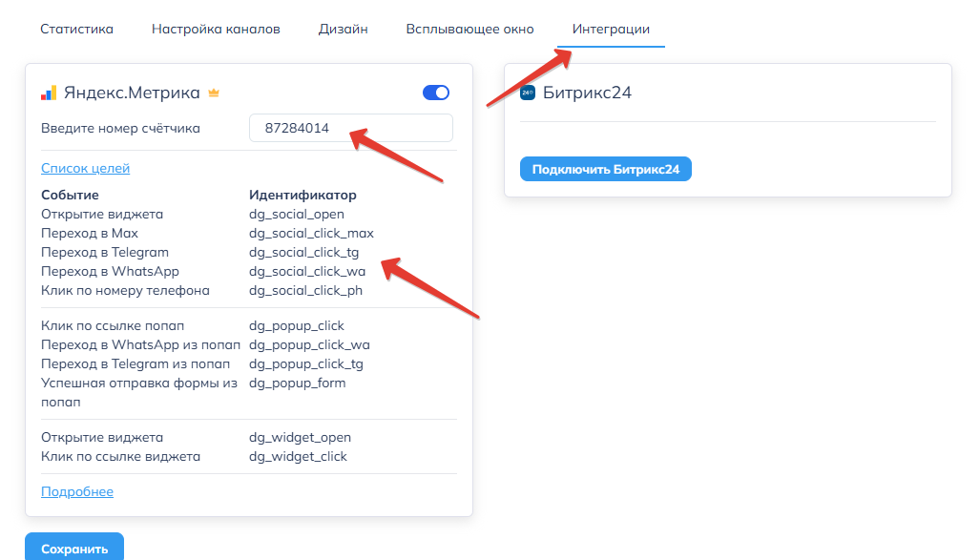980x560 pixels.
Task: Click the dg_popup_form identifier
Action: pos(297,384)
